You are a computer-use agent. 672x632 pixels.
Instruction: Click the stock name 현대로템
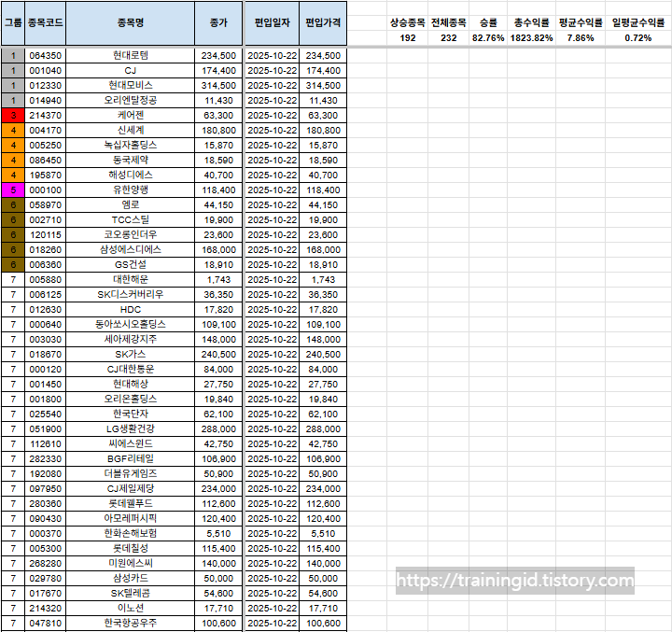[x=131, y=56]
